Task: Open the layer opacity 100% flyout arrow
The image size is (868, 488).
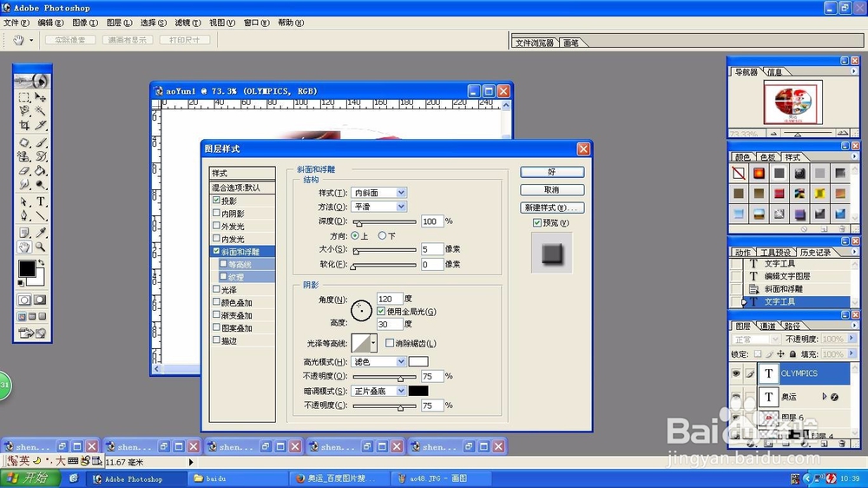Action: coord(852,339)
